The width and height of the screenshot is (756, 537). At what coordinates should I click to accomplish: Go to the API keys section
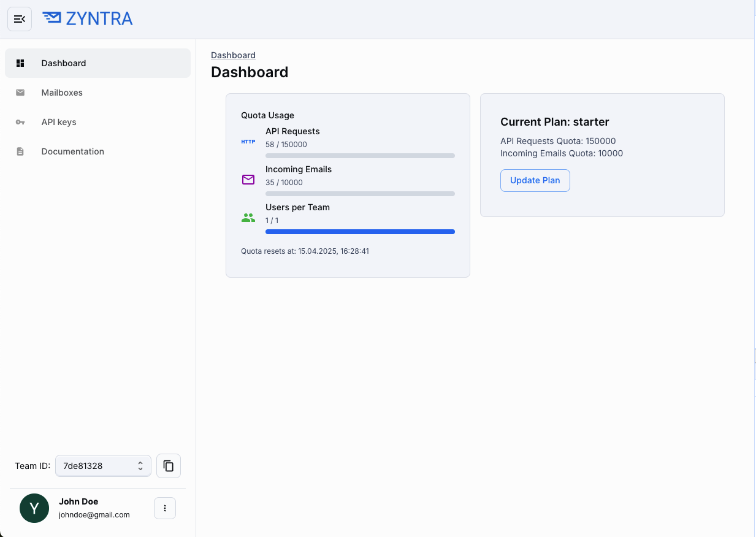[59, 122]
